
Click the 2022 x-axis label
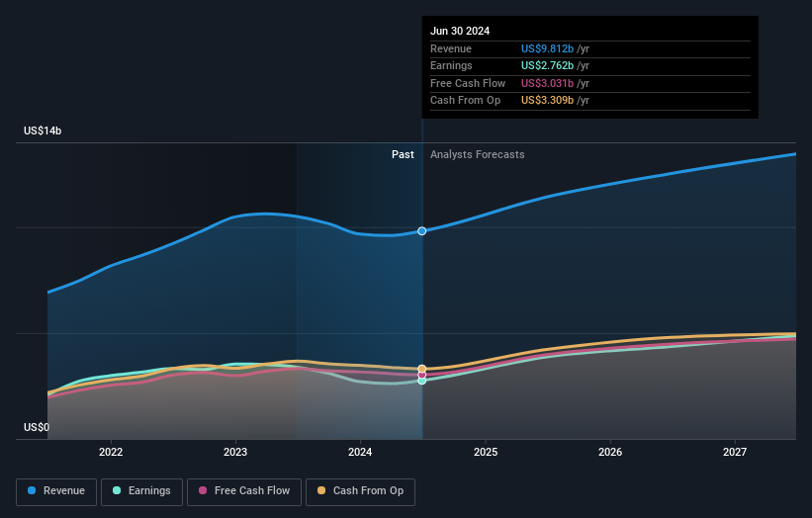coord(111,453)
